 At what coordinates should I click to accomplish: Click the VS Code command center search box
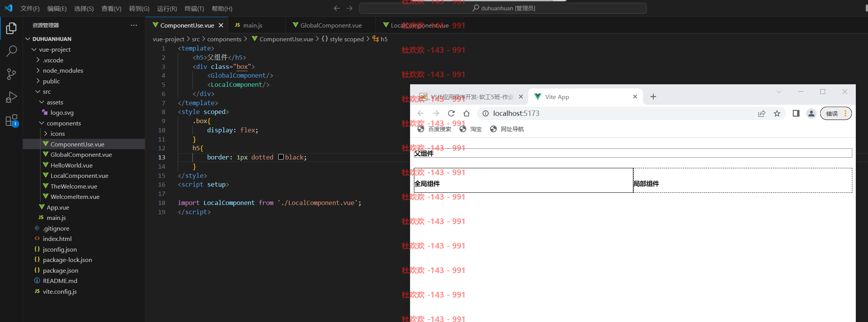[x=503, y=8]
